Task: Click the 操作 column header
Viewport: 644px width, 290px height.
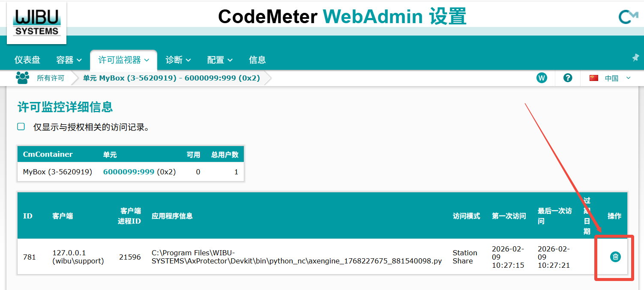Action: pyautogui.click(x=614, y=216)
